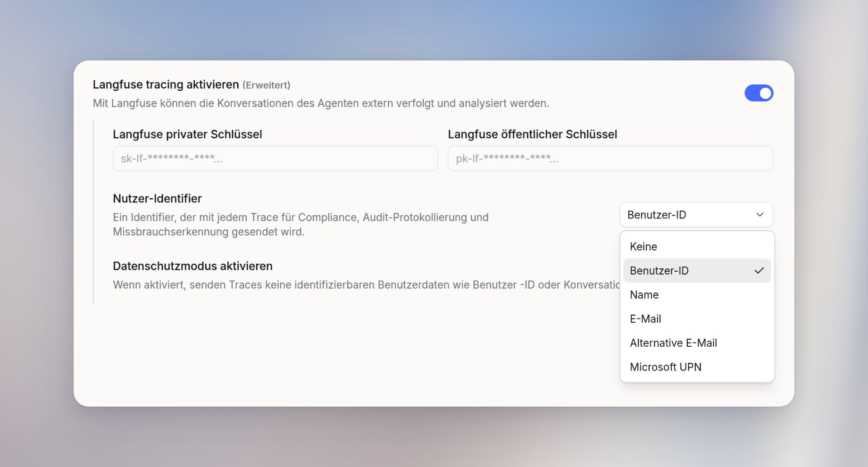Click the checkmark next to Benutzer-ID
The width and height of the screenshot is (868, 467).
click(x=759, y=271)
